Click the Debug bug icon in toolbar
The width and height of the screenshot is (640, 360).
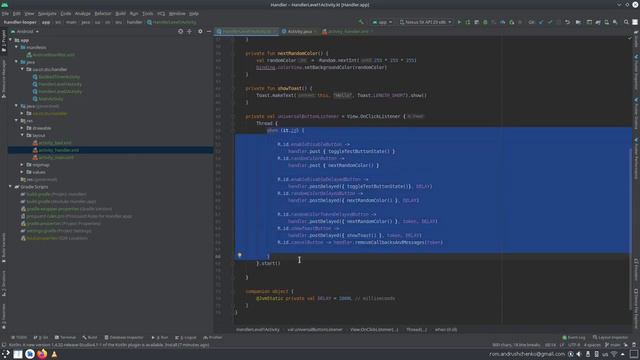485,22
